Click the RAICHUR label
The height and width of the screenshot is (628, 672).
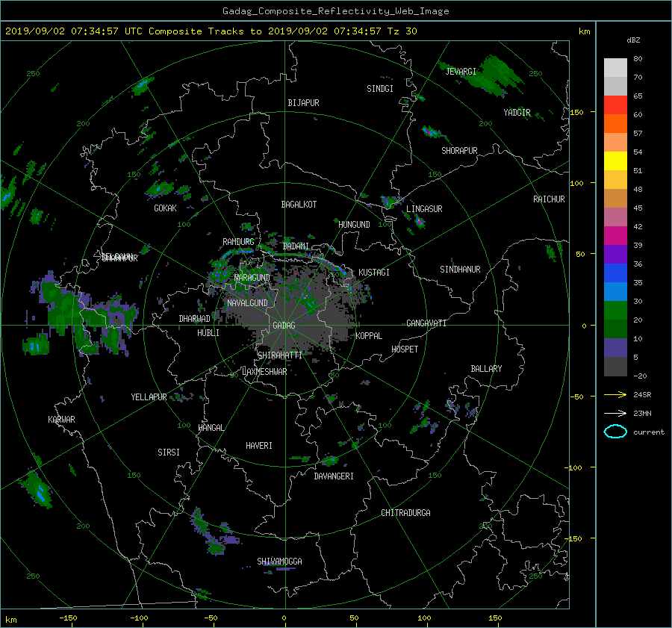(x=549, y=199)
